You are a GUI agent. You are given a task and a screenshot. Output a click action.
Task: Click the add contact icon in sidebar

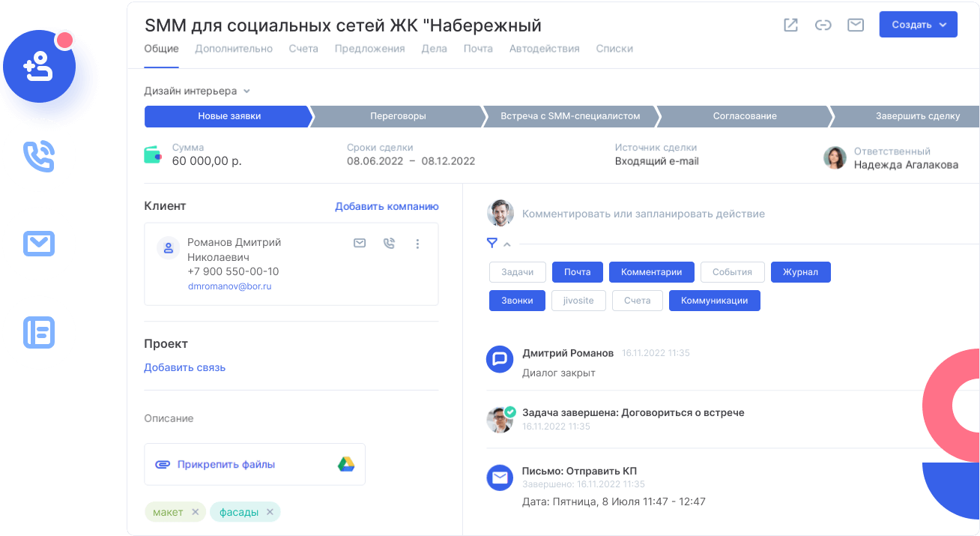click(39, 68)
